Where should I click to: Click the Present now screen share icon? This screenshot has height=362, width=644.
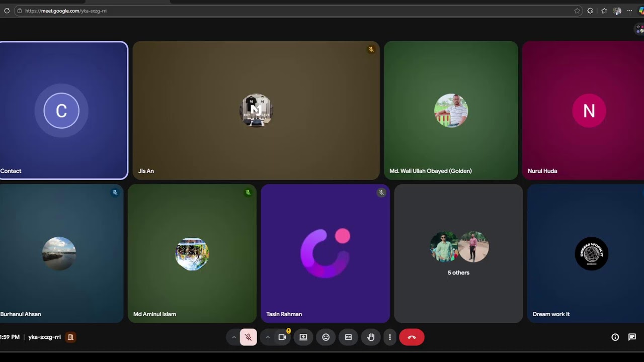click(x=303, y=337)
